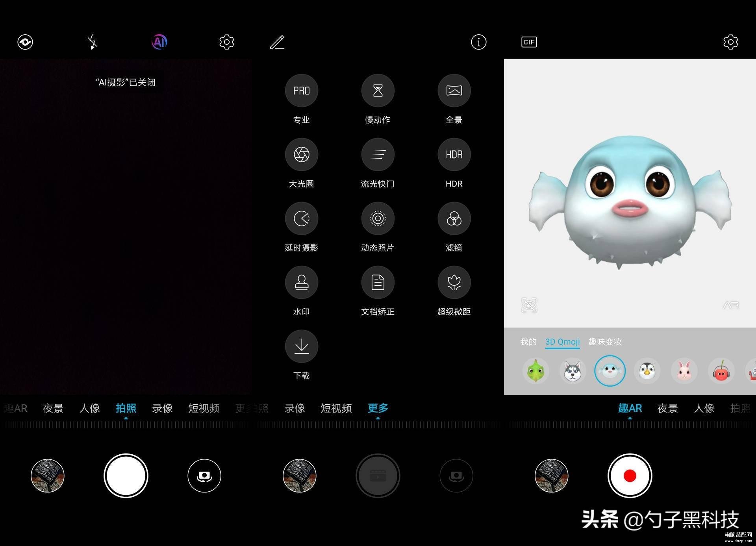
Task: Open gallery thumbnail in More screen
Action: click(300, 476)
